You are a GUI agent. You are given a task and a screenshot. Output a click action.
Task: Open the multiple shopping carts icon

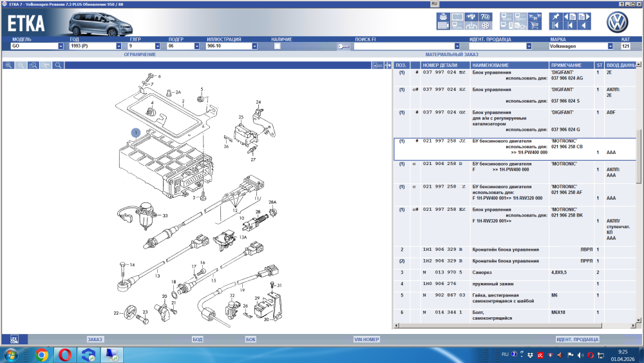tap(535, 17)
